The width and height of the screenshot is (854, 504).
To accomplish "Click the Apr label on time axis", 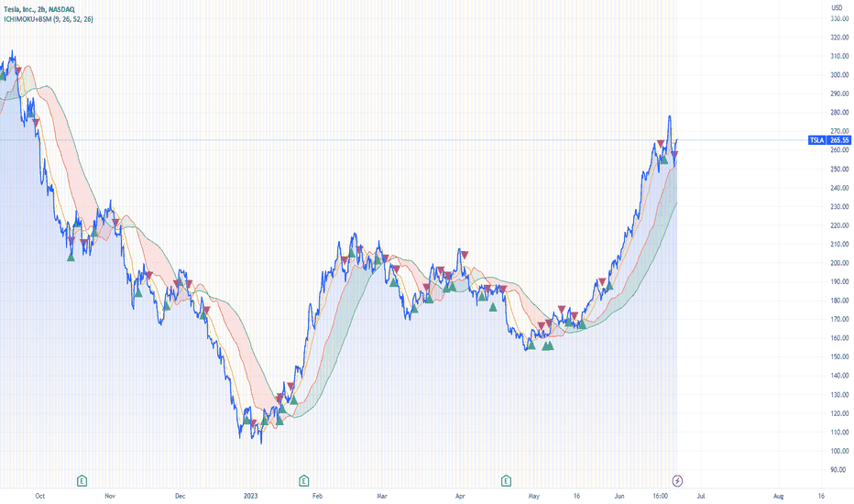I will [460, 496].
